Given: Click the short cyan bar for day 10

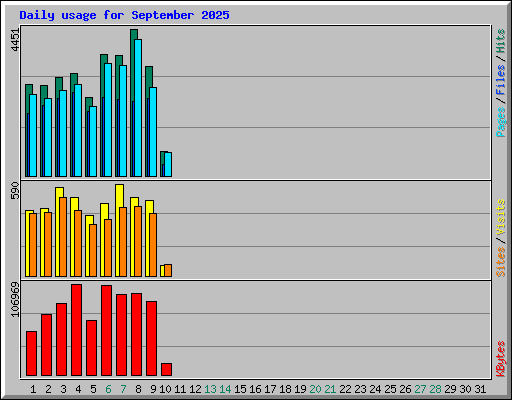Looking at the screenshot, I should point(168,164).
